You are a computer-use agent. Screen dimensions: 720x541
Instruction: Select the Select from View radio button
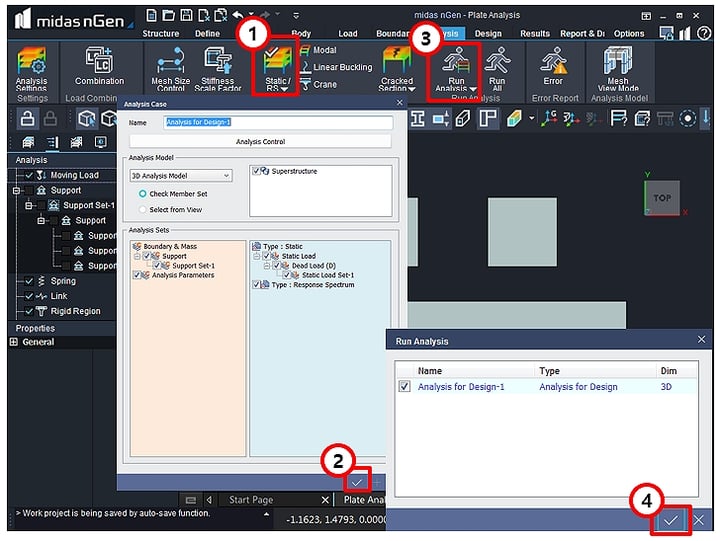point(143,209)
